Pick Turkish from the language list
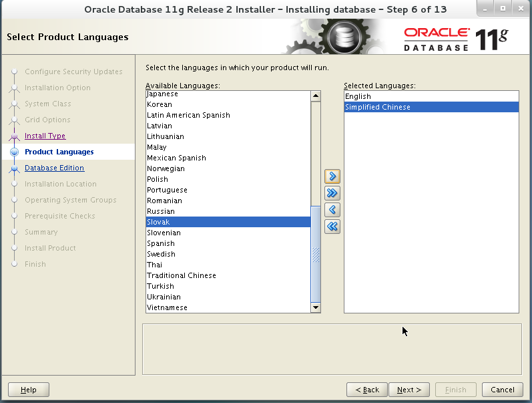The height and width of the screenshot is (403, 532). coord(228,286)
